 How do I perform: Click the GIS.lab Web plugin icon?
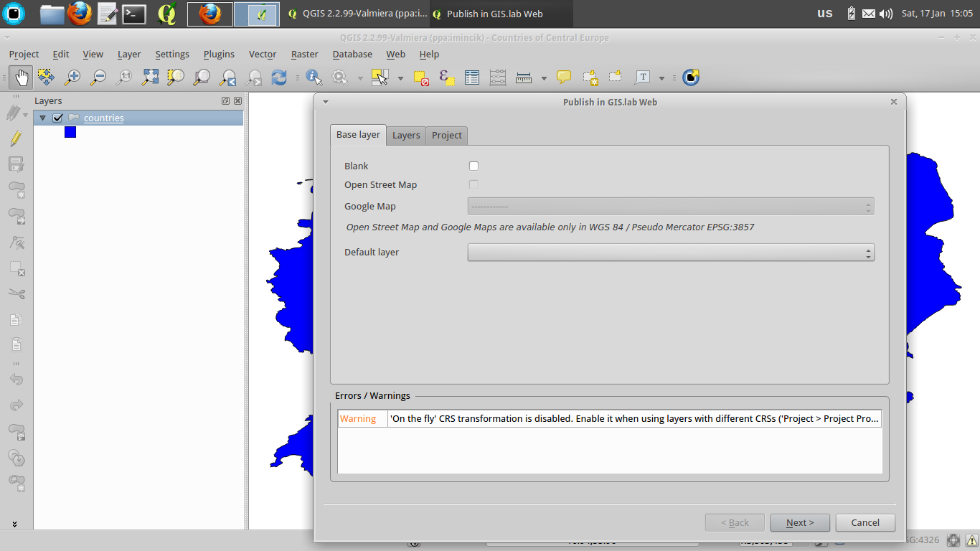691,77
